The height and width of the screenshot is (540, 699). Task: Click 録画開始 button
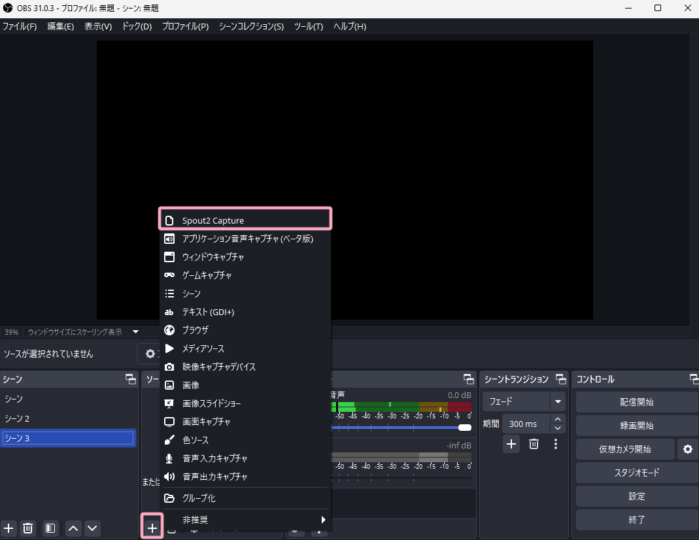click(x=637, y=425)
